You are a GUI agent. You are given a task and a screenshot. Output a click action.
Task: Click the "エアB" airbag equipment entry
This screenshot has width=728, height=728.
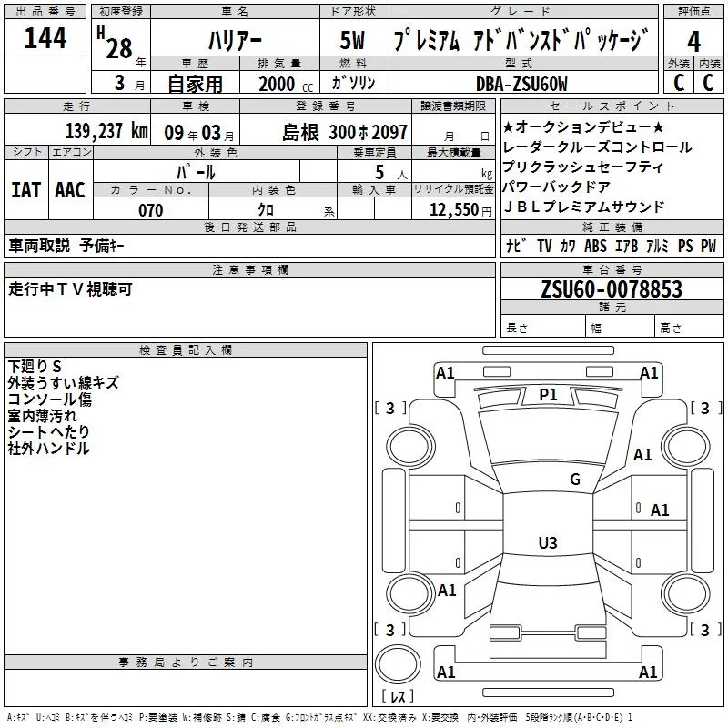(x=626, y=246)
